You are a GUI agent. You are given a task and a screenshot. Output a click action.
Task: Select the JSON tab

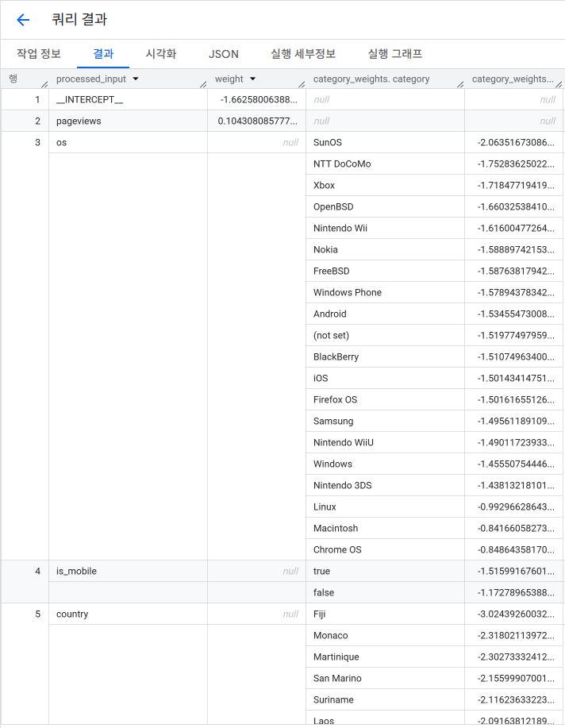[x=224, y=54]
